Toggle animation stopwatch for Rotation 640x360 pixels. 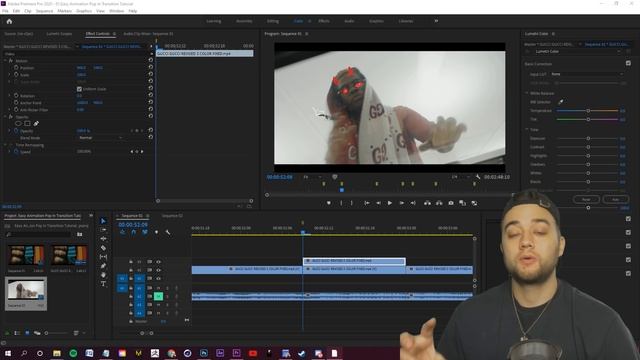(16, 96)
